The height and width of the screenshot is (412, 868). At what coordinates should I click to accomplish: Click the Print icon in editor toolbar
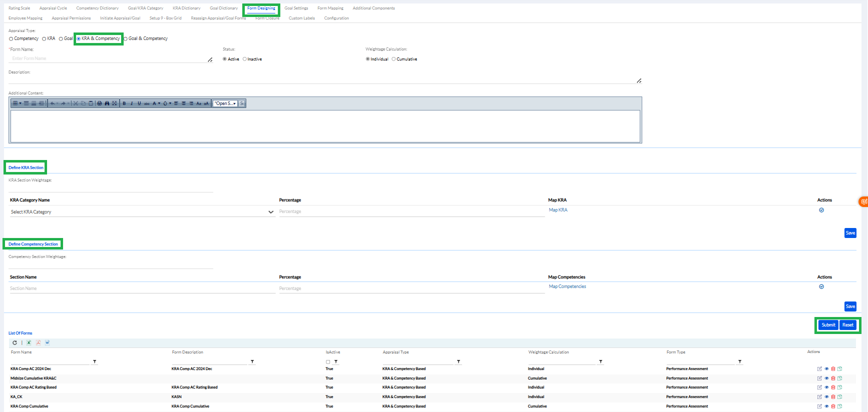click(x=100, y=103)
